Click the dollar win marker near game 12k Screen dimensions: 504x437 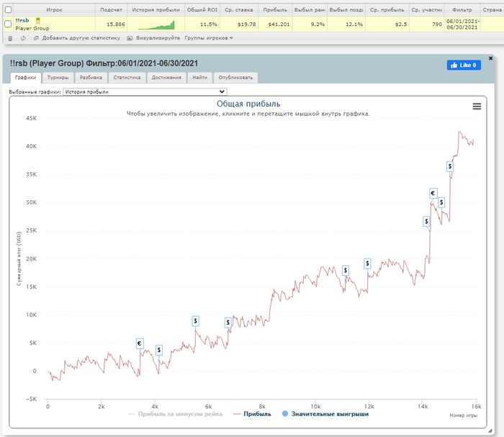pos(367,263)
